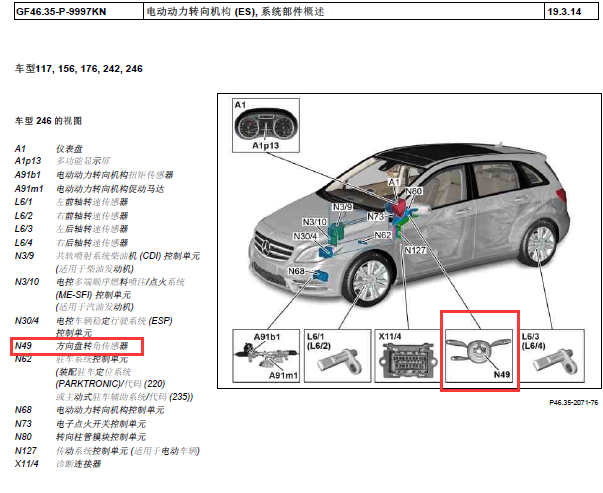Click legend entry A1 仪表盘
The height and width of the screenshot is (493, 603).
point(49,148)
